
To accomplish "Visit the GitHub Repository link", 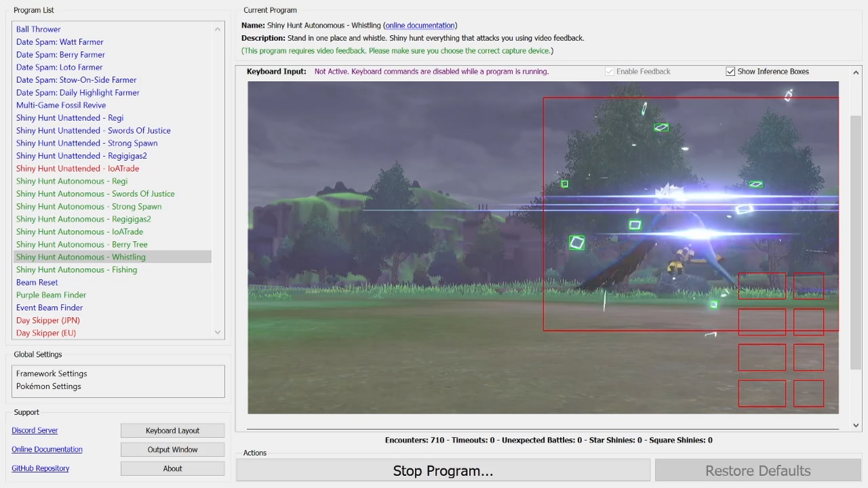I will click(x=40, y=468).
